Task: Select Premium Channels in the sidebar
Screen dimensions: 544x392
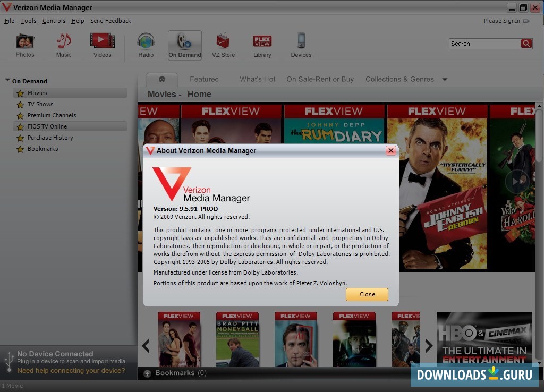Action: pos(52,115)
